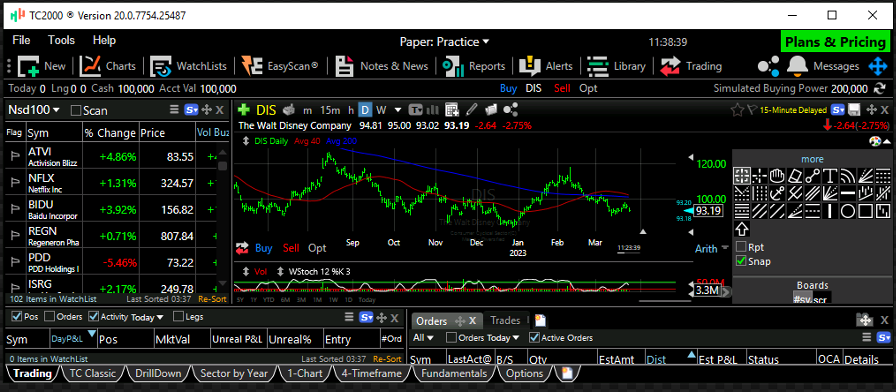Screen dimensions: 896x392
Task: Open the Nsd100 watchlist dropdown
Action: pos(34,110)
